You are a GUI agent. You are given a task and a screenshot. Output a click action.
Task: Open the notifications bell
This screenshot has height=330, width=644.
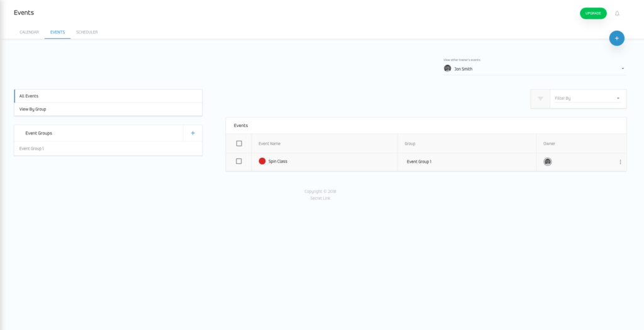click(617, 14)
